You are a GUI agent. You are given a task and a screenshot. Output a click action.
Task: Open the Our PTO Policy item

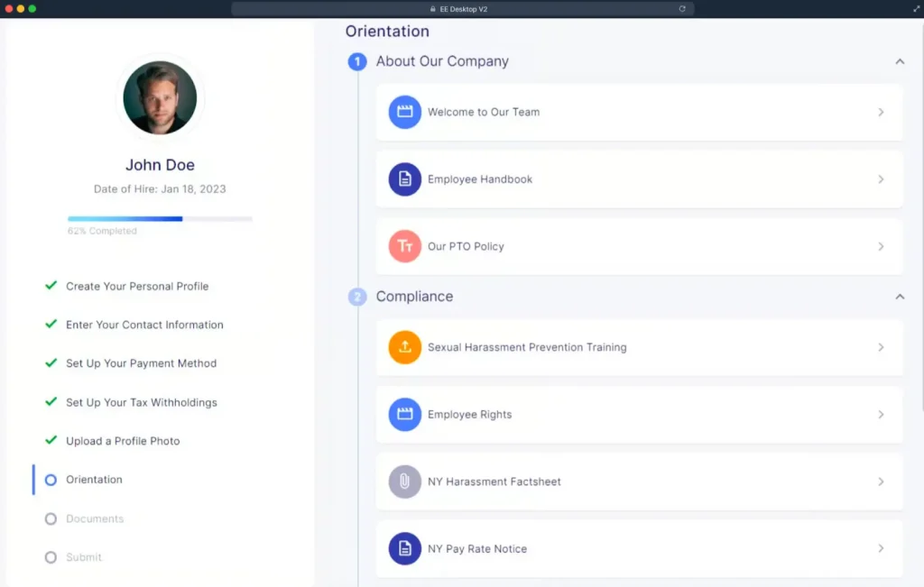pos(640,246)
